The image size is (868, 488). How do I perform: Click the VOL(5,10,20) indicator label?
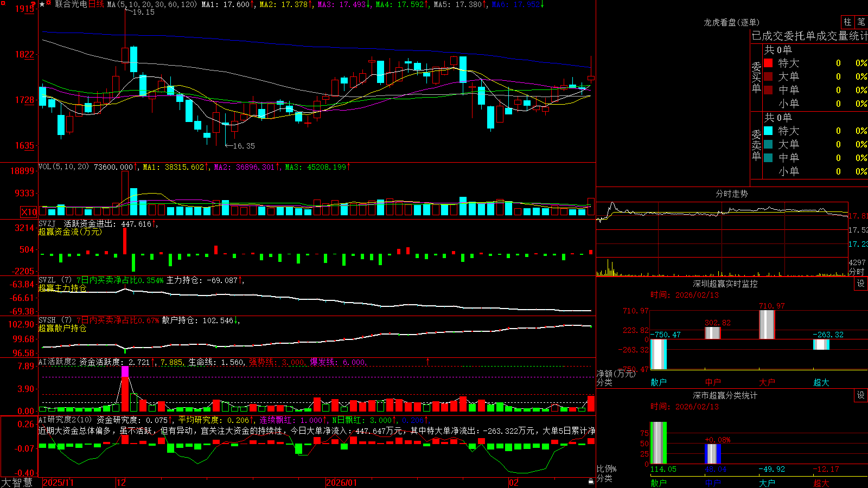63,167
